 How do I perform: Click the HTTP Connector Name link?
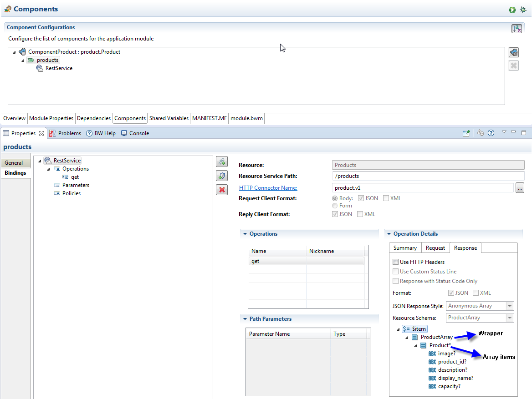(x=268, y=188)
